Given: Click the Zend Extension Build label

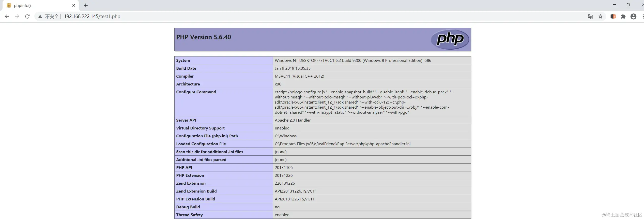Looking at the screenshot, I should 196,191.
